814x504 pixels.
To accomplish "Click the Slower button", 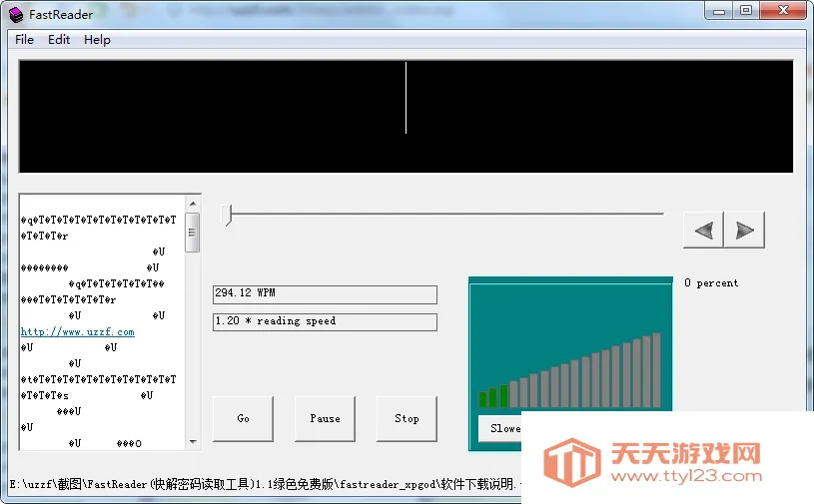I will pos(500,428).
